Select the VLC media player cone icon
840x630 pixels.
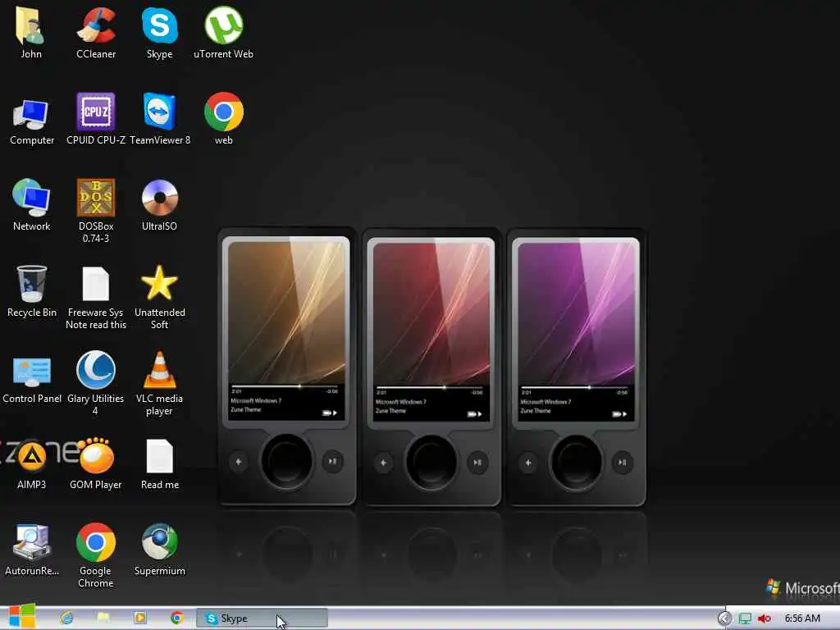(x=160, y=383)
